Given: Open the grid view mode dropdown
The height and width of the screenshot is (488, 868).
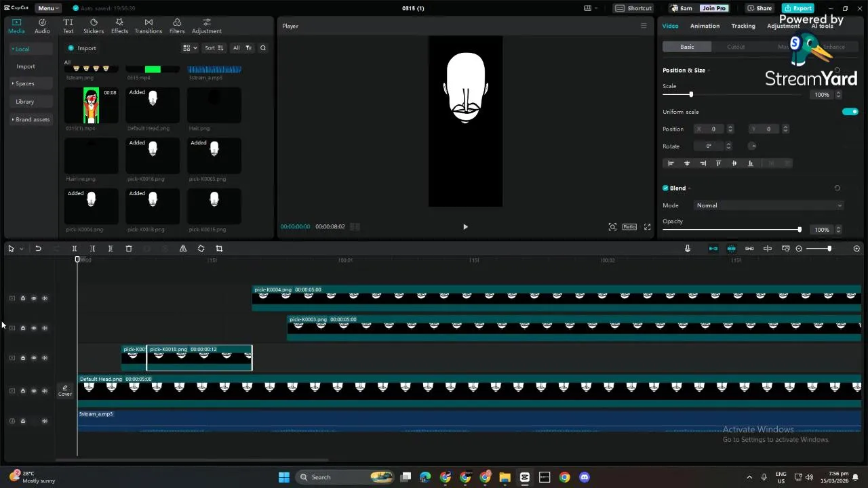Looking at the screenshot, I should coord(190,48).
